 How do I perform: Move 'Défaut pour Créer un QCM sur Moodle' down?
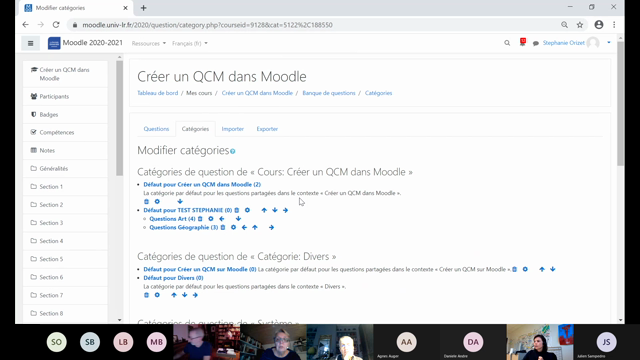pyautogui.click(x=553, y=269)
